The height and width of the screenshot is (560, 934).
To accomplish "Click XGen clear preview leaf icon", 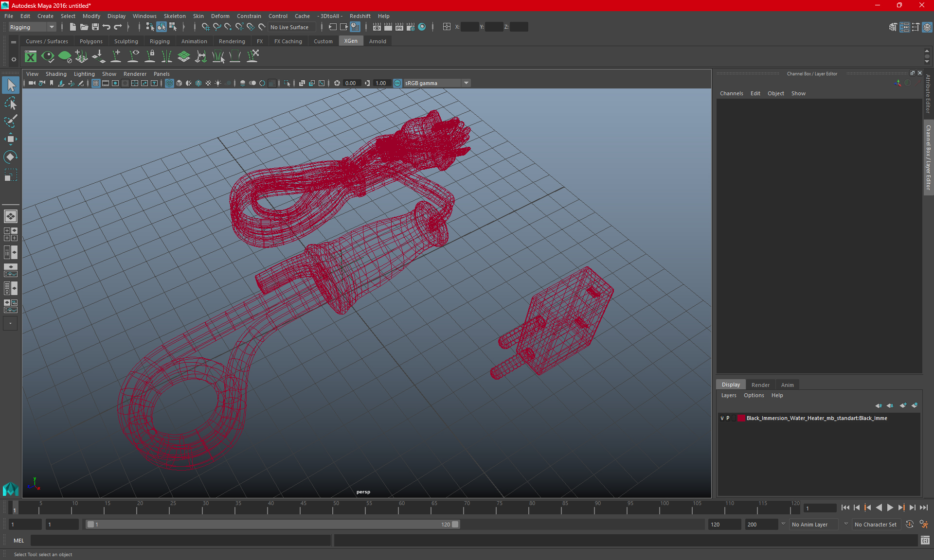I will [65, 57].
